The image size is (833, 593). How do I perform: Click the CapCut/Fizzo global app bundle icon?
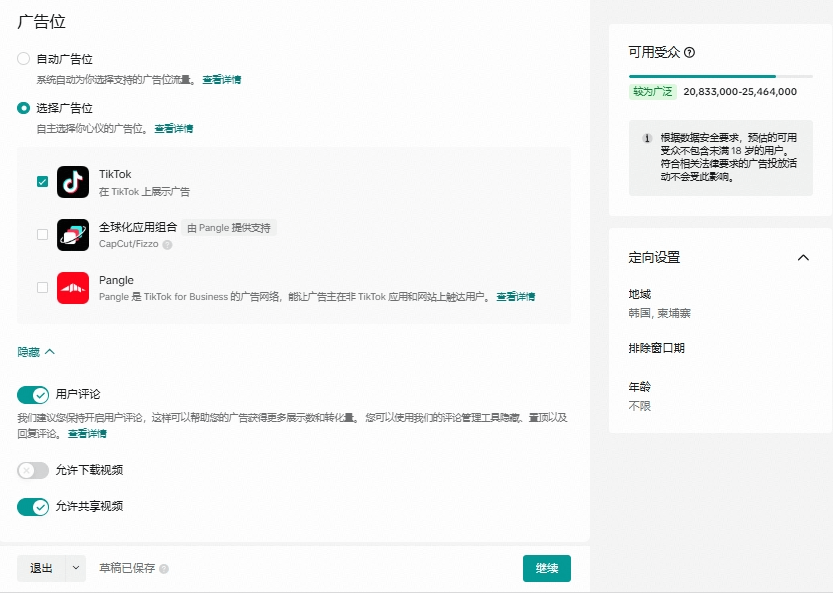coord(73,235)
